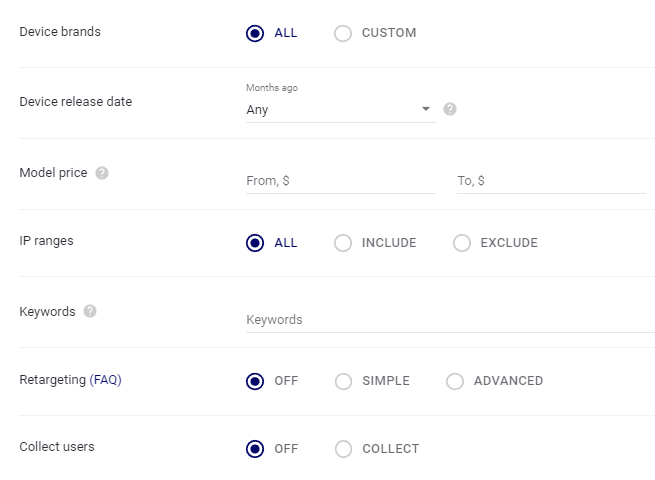
Task: Choose INCLUDE for IP ranges
Action: click(x=343, y=243)
